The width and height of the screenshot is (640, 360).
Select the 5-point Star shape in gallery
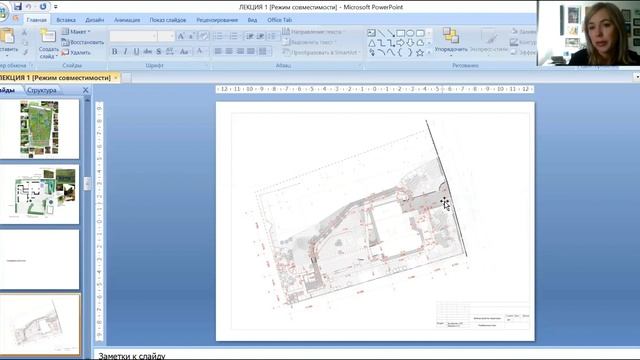click(x=420, y=52)
